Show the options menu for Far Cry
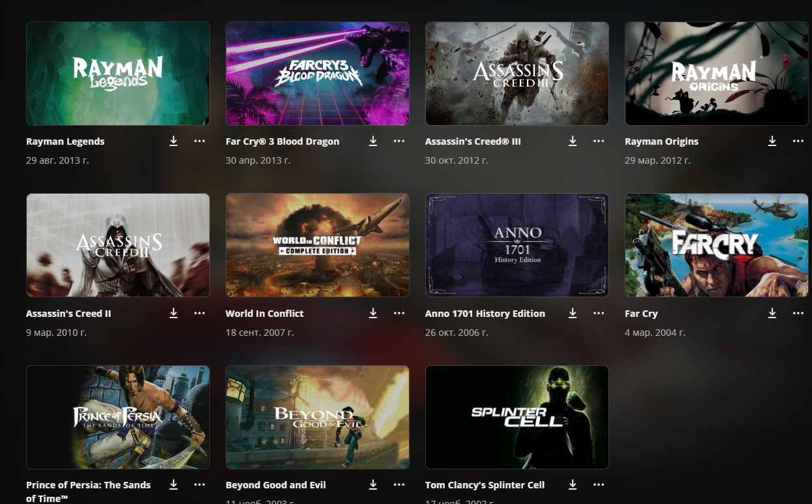812x504 pixels. 798,314
